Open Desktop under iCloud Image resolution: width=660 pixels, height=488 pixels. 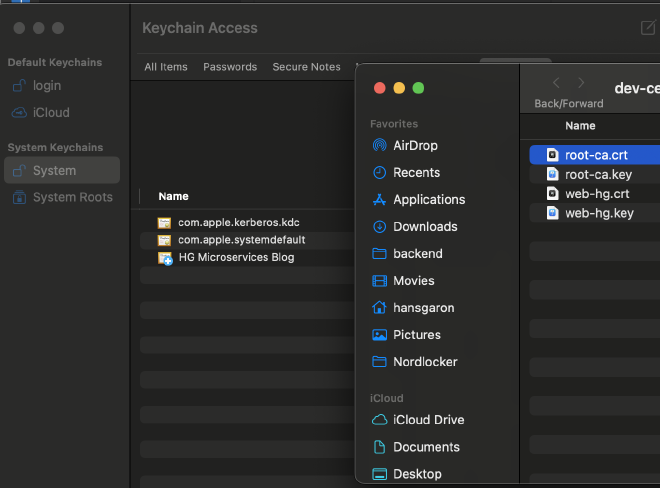[x=417, y=474]
